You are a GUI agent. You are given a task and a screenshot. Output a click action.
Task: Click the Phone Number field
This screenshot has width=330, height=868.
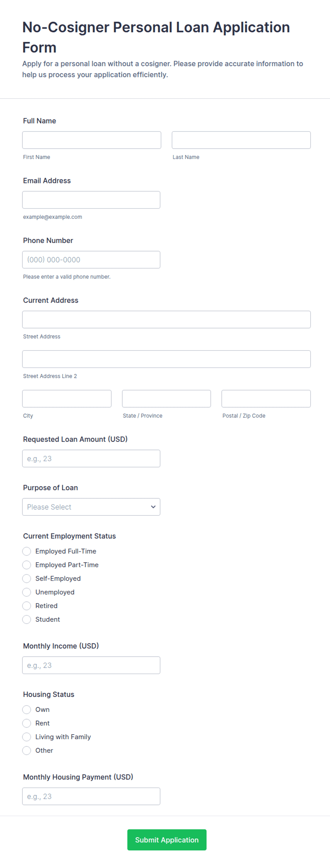click(91, 260)
